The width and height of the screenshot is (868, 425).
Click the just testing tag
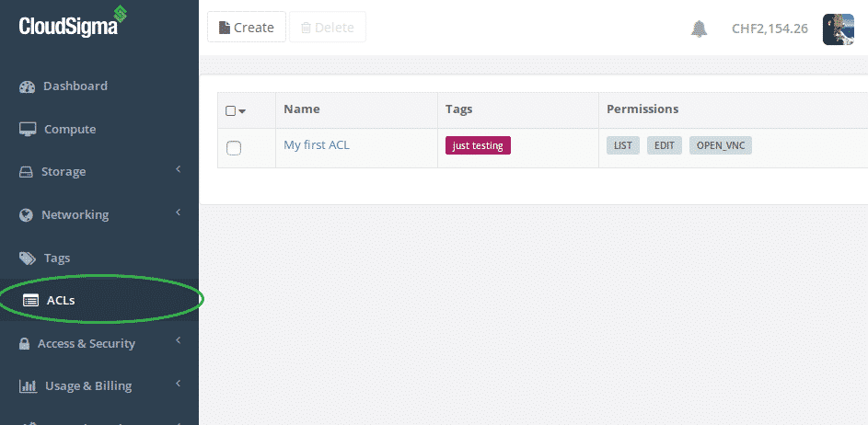pos(478,145)
